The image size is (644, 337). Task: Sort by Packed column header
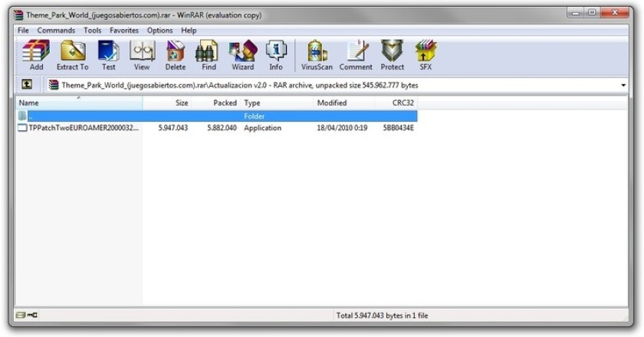216,103
